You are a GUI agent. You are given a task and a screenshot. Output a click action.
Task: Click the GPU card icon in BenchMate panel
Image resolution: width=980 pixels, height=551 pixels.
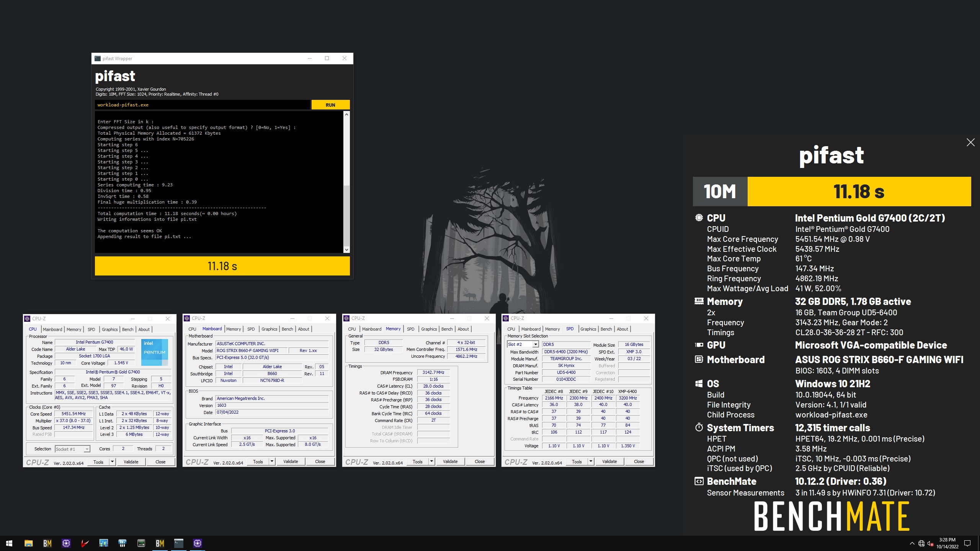click(699, 345)
